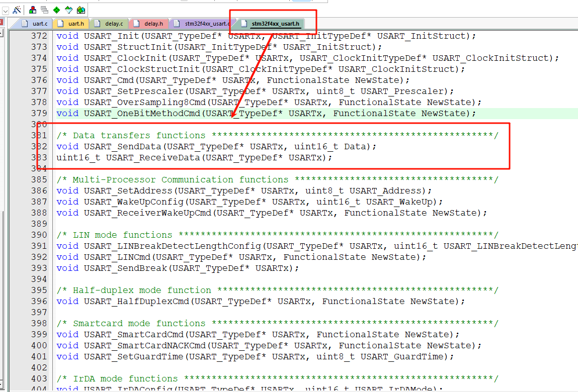Switch to the uart.h tab
Screen dimensions: 578x392
71,24
